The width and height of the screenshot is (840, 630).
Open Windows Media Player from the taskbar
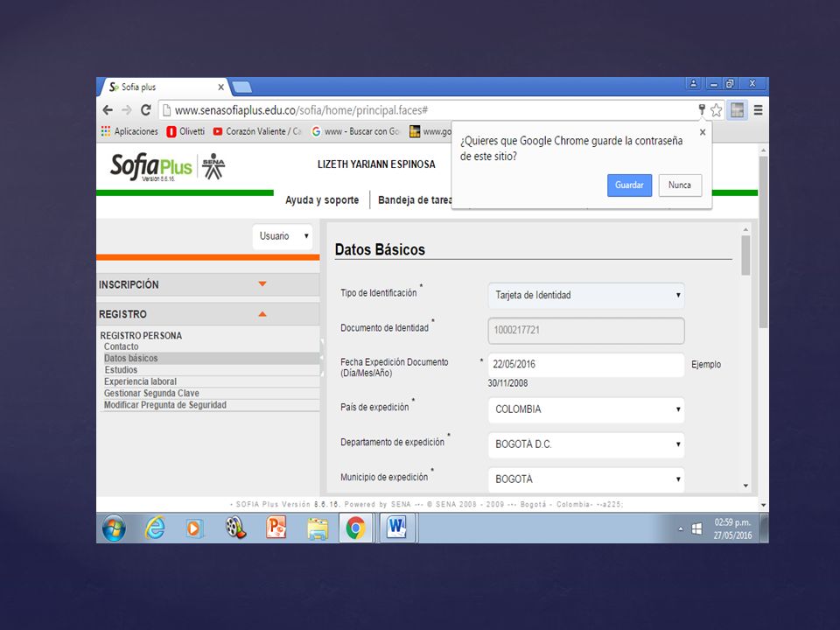(194, 528)
